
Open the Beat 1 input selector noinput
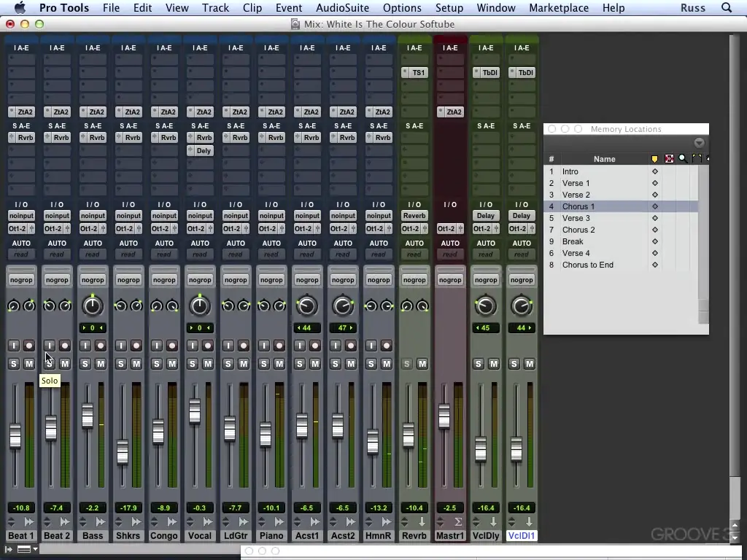[21, 216]
